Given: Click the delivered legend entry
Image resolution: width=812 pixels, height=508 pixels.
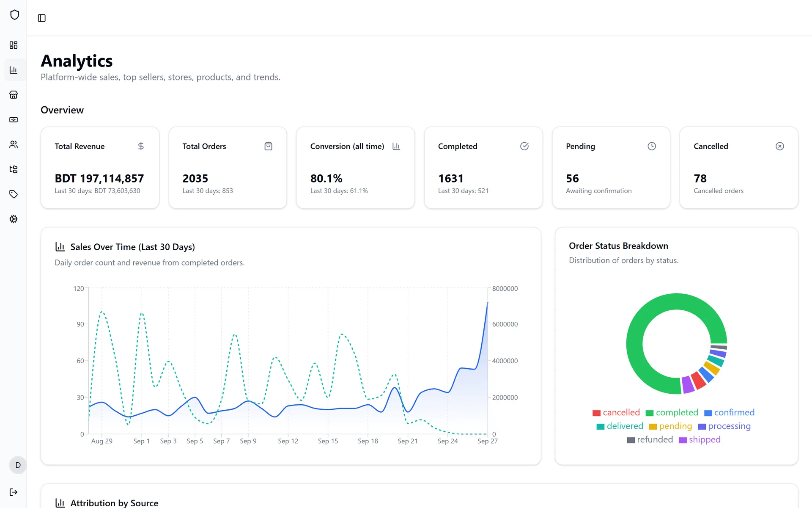Looking at the screenshot, I should [x=620, y=426].
